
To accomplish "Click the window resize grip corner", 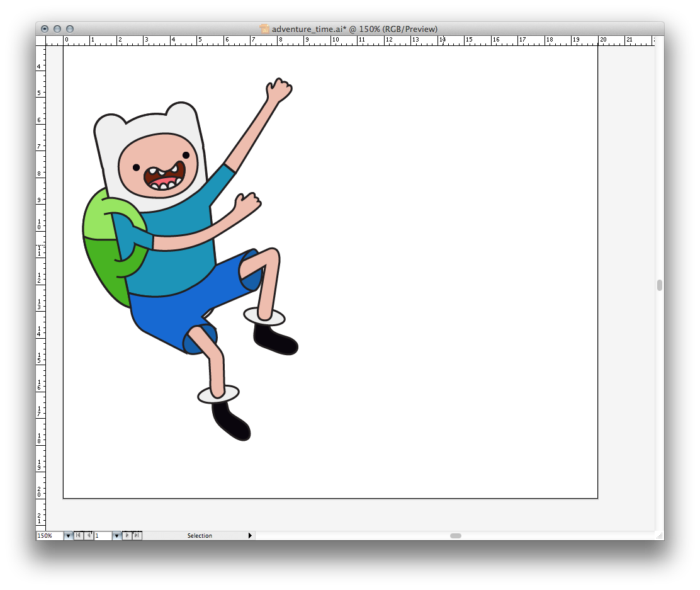I will (x=659, y=536).
